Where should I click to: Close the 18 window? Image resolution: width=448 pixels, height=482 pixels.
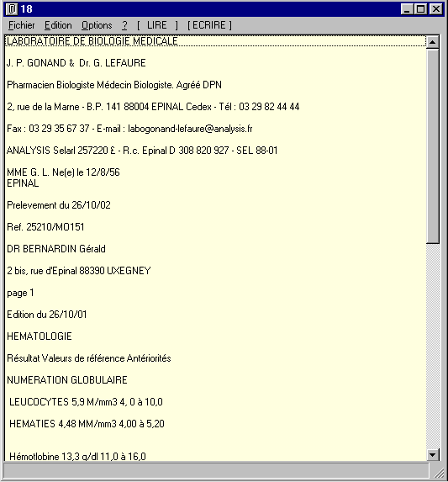[436, 9]
